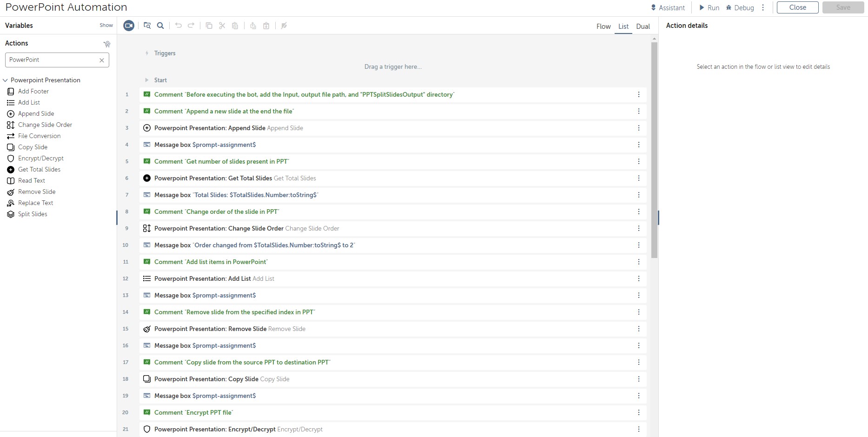Collapse the left Actions panel using its edge handle
The width and height of the screenshot is (868, 437).
click(x=117, y=218)
